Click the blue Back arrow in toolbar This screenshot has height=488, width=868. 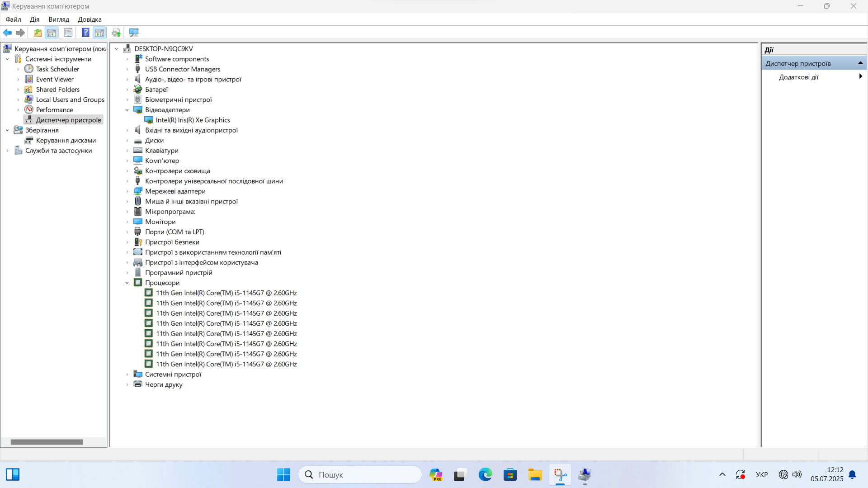(7, 33)
